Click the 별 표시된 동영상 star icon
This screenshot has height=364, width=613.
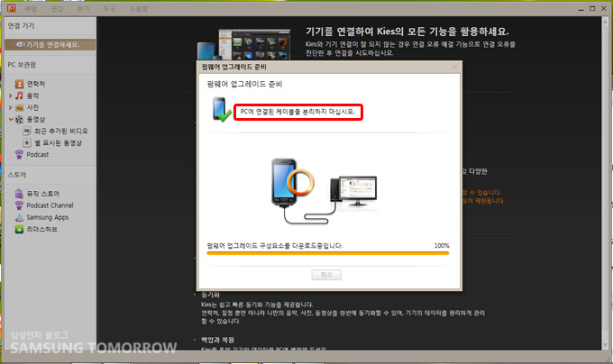26,143
